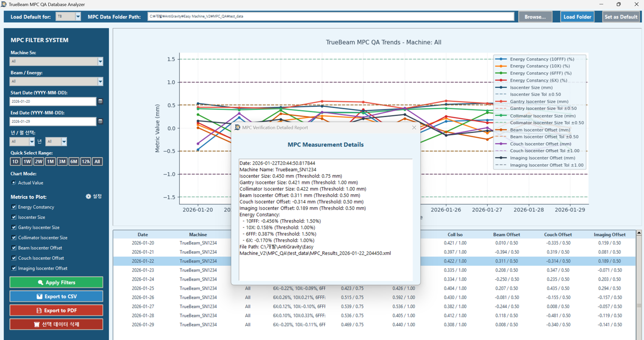Screen dimensions: 644x340
Task: Sort by the Machine column header
Action: (x=198, y=235)
